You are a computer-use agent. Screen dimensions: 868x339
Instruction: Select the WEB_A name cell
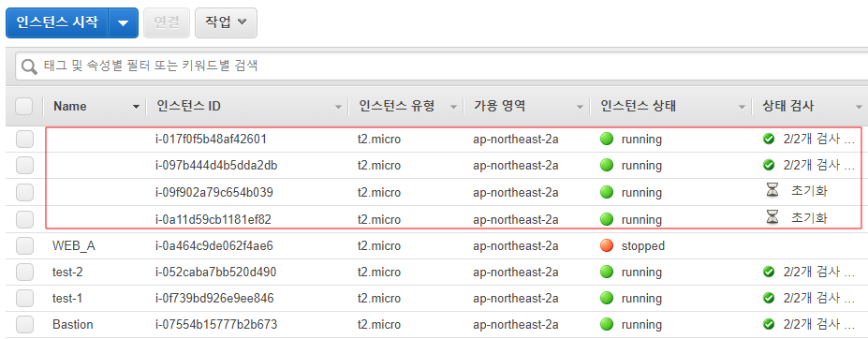click(x=74, y=245)
